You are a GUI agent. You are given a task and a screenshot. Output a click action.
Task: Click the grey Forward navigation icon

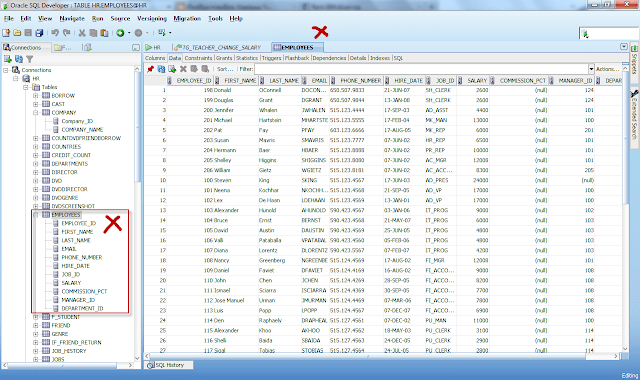(x=138, y=33)
